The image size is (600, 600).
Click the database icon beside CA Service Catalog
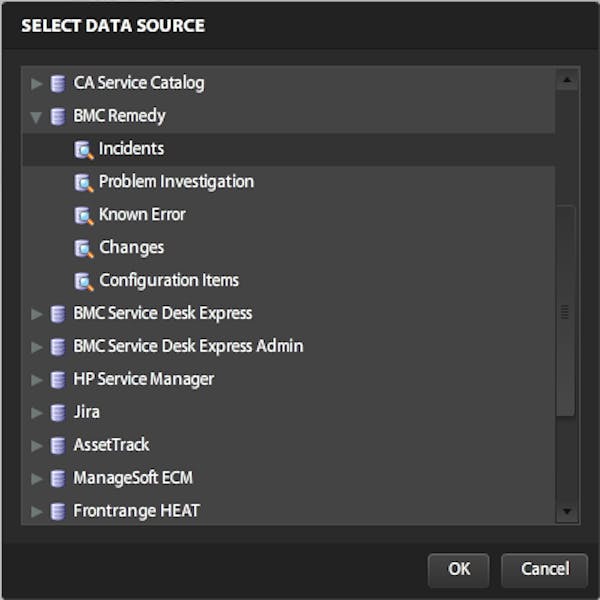[59, 83]
